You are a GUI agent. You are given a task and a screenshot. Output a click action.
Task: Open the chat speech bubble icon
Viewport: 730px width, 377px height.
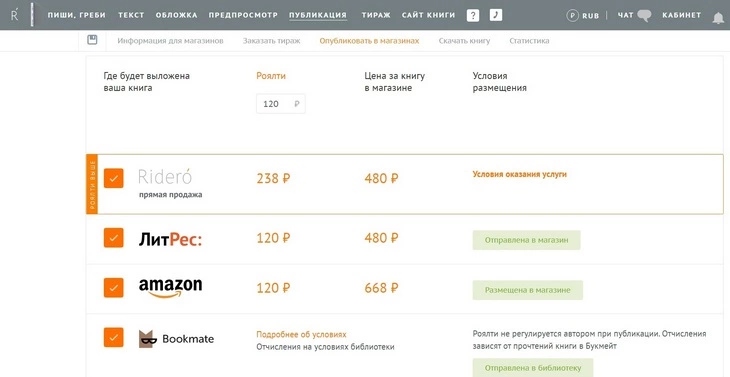point(644,16)
